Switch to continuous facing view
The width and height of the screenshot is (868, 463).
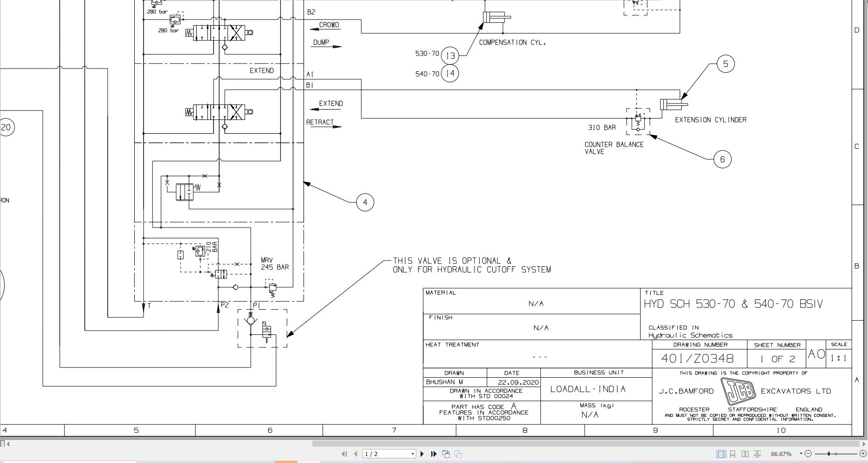point(757,454)
